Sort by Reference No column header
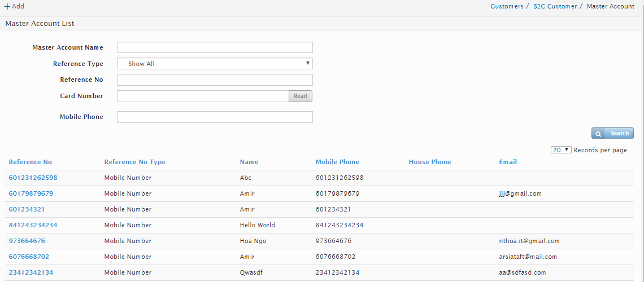 [31, 162]
